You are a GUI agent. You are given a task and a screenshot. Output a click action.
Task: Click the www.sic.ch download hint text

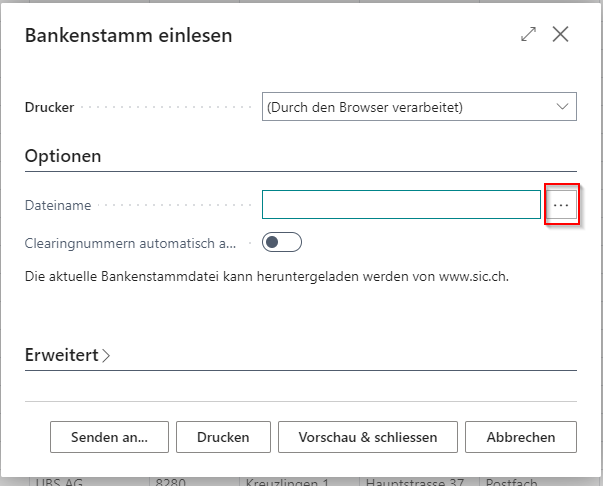click(266, 275)
